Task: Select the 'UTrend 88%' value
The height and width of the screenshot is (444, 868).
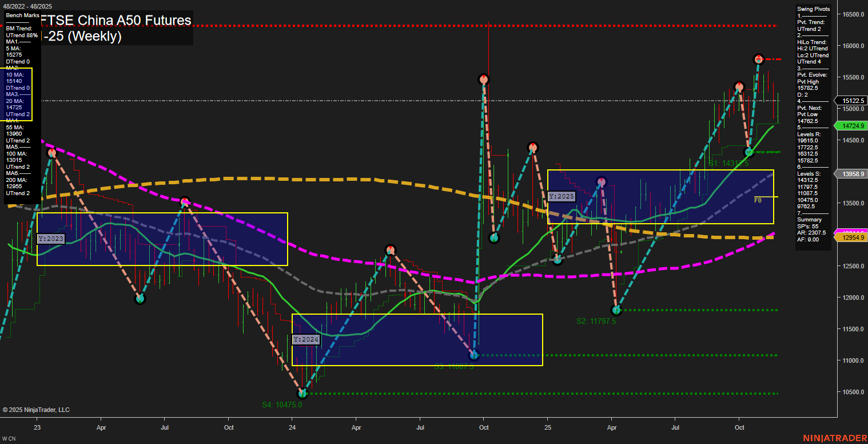Action: click(x=22, y=35)
